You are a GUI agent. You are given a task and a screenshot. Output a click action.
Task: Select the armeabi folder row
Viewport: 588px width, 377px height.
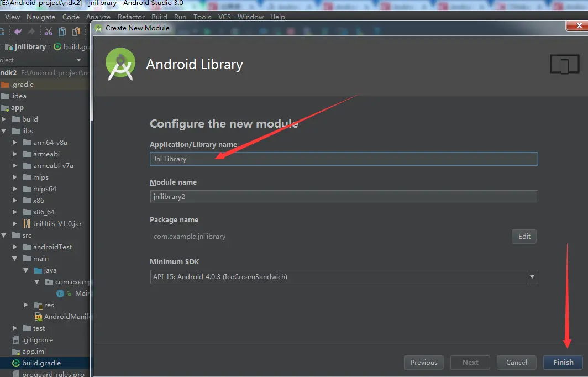[45, 154]
